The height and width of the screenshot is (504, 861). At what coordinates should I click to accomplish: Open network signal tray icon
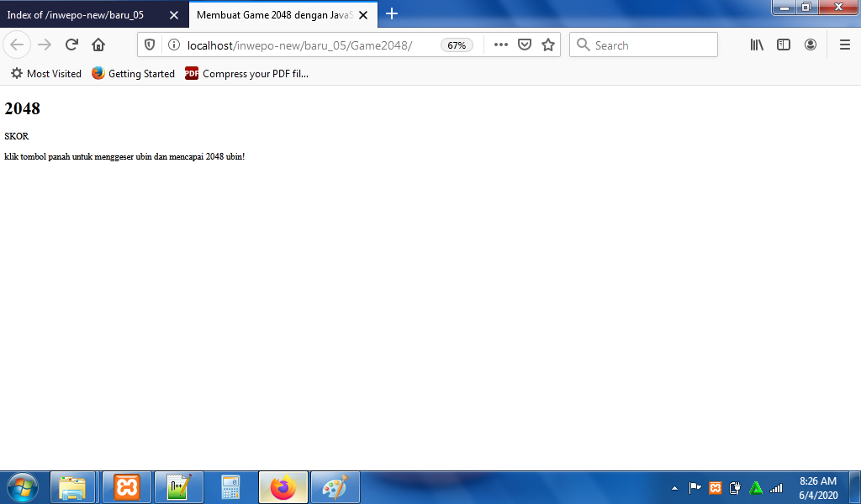pos(776,487)
